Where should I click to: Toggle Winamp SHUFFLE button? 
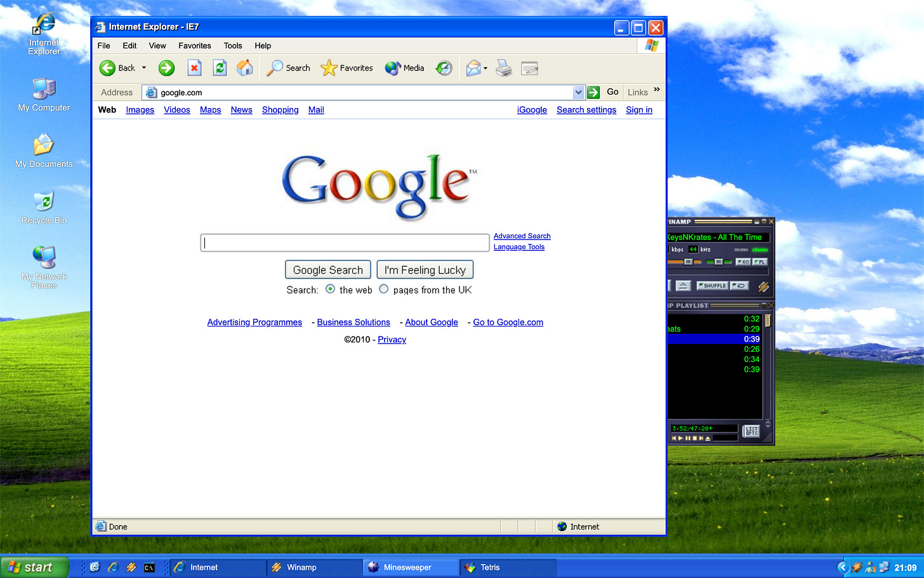pyautogui.click(x=711, y=286)
